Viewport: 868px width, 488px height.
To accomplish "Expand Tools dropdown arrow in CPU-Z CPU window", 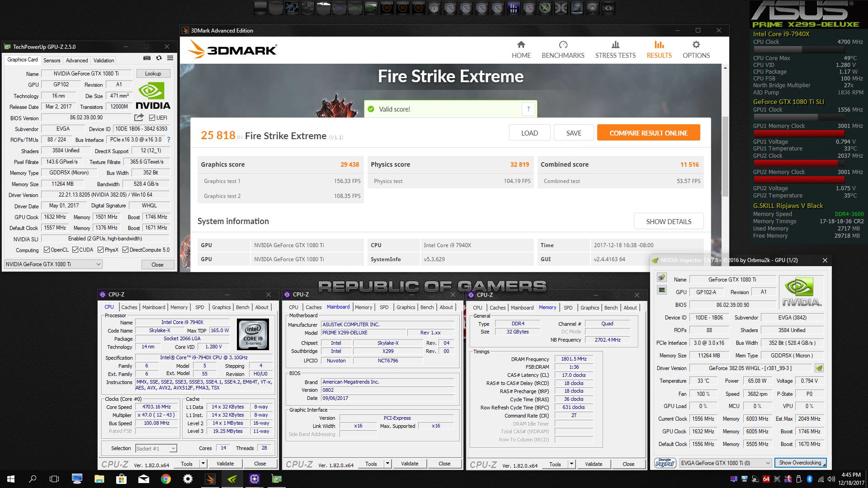I will point(203,464).
